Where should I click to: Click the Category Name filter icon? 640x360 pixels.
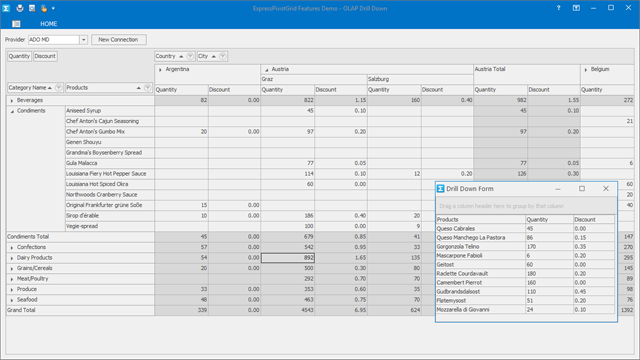[x=58, y=88]
